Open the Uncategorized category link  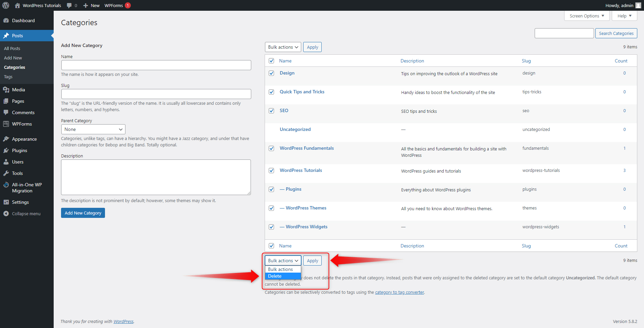[x=295, y=129]
